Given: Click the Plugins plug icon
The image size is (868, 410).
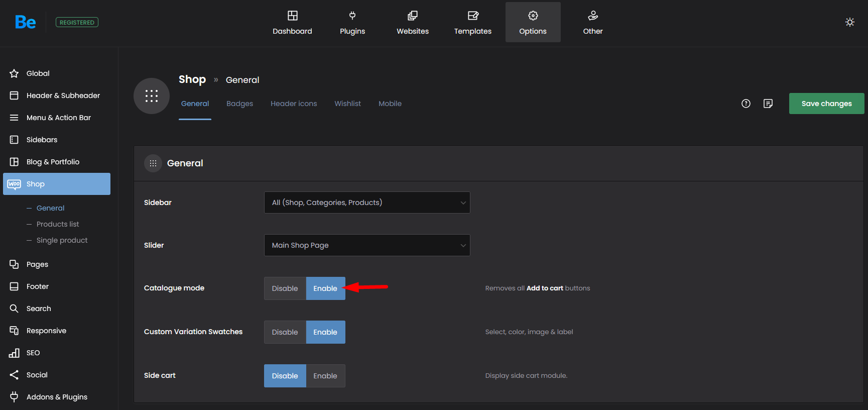Looking at the screenshot, I should (352, 16).
